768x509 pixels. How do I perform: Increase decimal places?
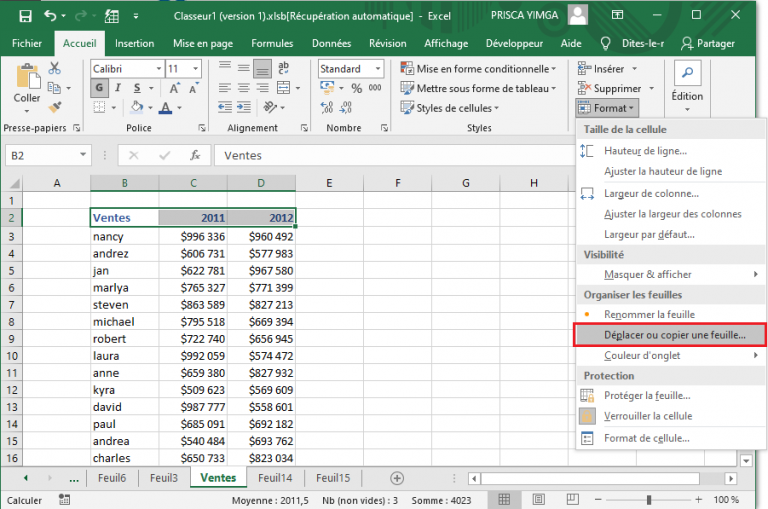(x=327, y=107)
